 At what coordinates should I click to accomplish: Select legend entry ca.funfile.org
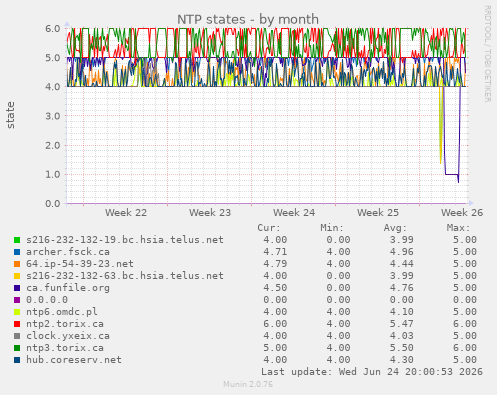(x=68, y=288)
